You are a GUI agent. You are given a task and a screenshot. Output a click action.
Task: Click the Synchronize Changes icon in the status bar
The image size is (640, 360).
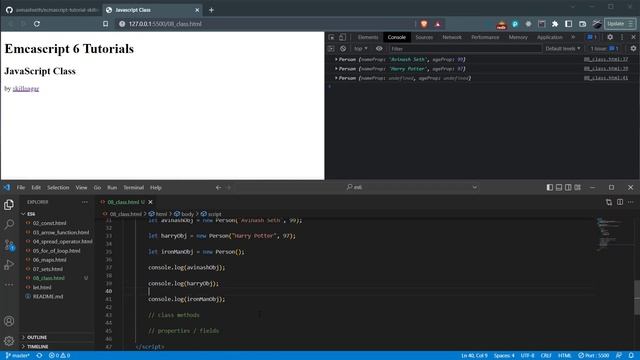[39, 356]
